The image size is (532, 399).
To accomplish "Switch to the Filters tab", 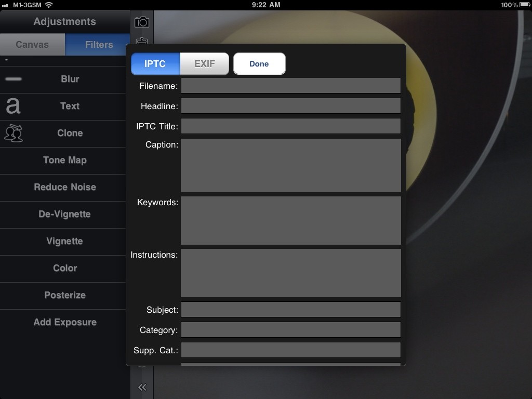I will pos(97,45).
